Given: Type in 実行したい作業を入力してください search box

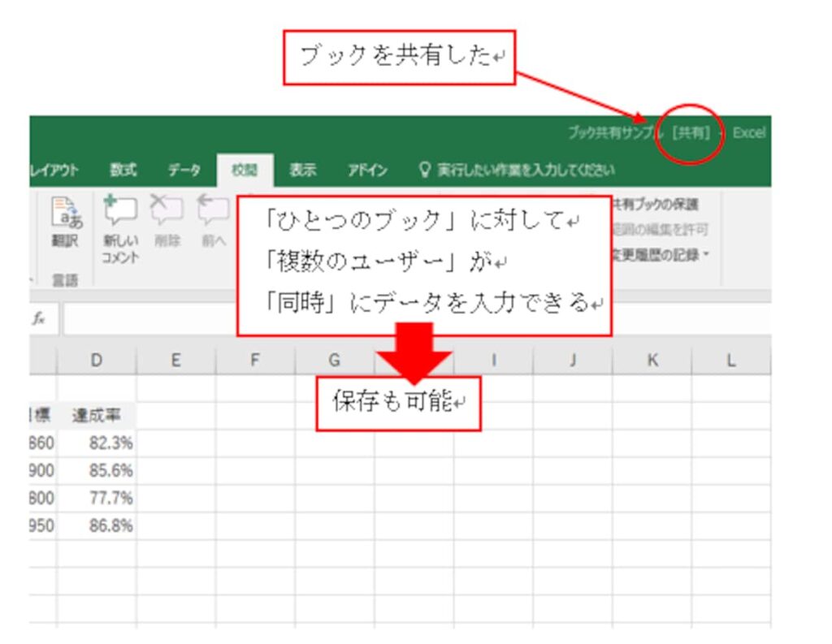Looking at the screenshot, I should point(526,171).
